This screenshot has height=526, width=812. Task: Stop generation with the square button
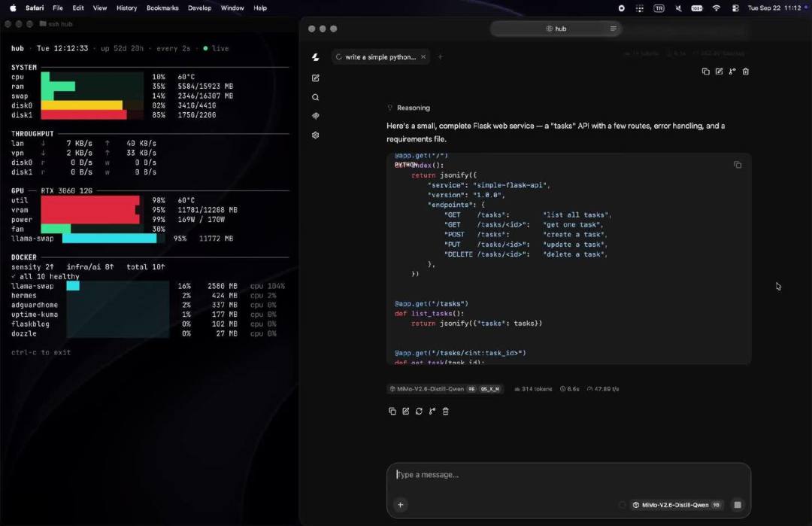(738, 505)
